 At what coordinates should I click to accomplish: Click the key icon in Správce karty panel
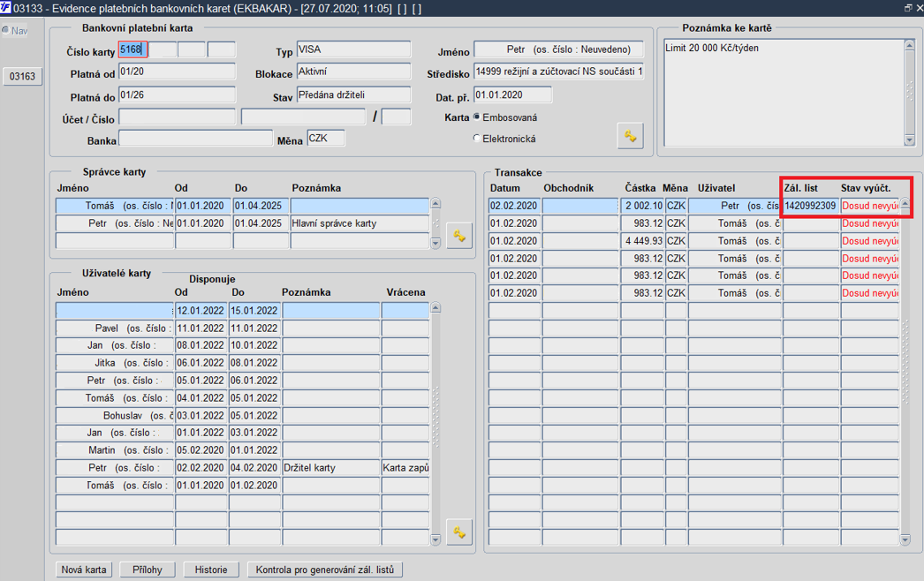[x=459, y=236]
